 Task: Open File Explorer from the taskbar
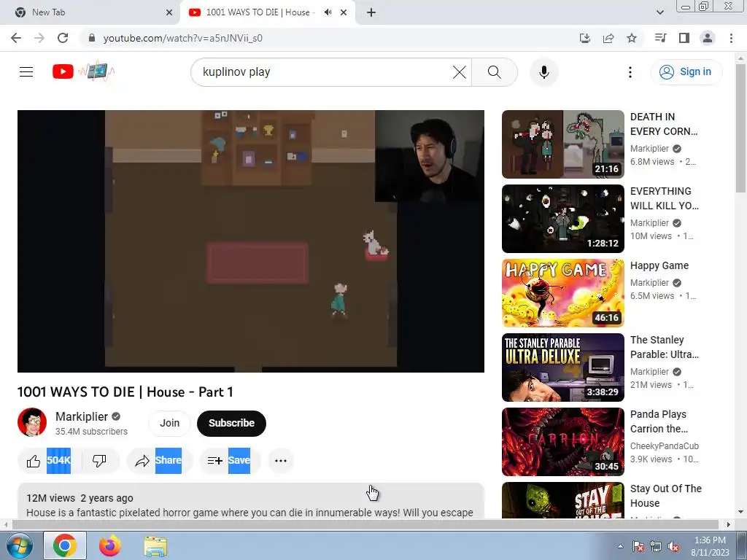pos(155,545)
